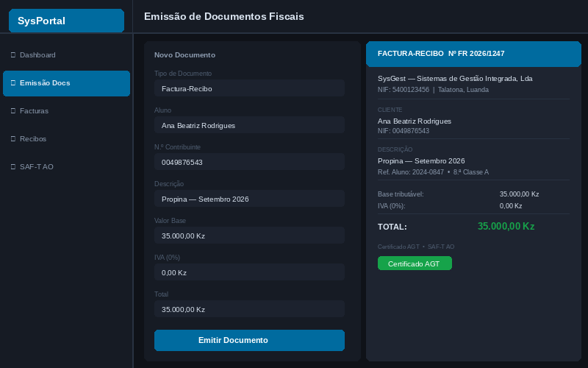Click the TOTAL: label in preview
Screen dimensions: 588x368
[x=392, y=227]
